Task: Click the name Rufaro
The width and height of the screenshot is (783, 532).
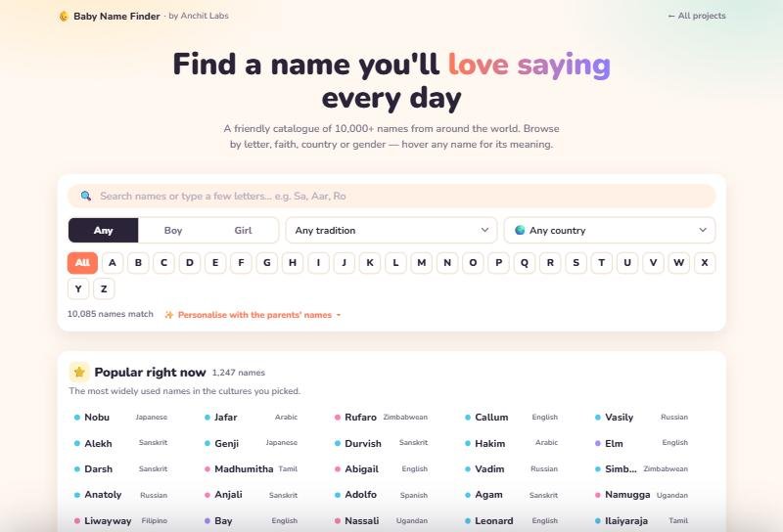Action: (x=360, y=418)
